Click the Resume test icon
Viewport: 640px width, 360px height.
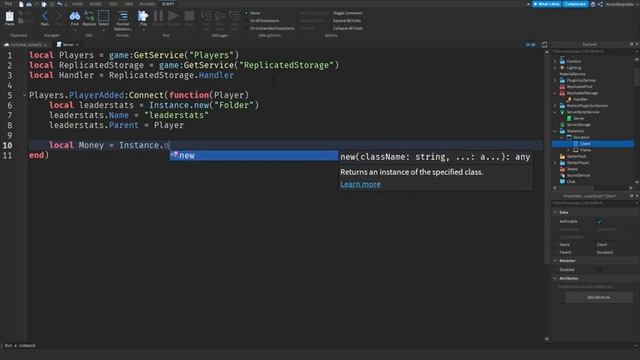click(x=173, y=16)
